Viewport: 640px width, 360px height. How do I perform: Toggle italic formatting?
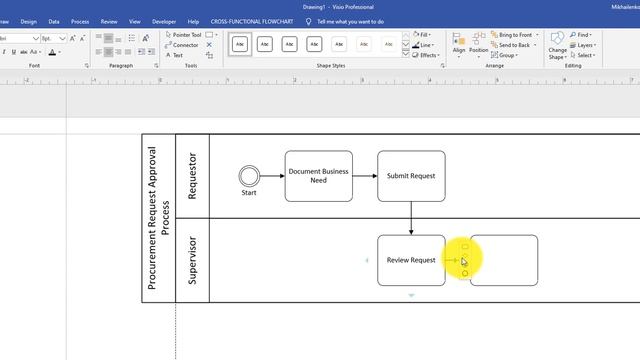pyautogui.click(x=4, y=52)
